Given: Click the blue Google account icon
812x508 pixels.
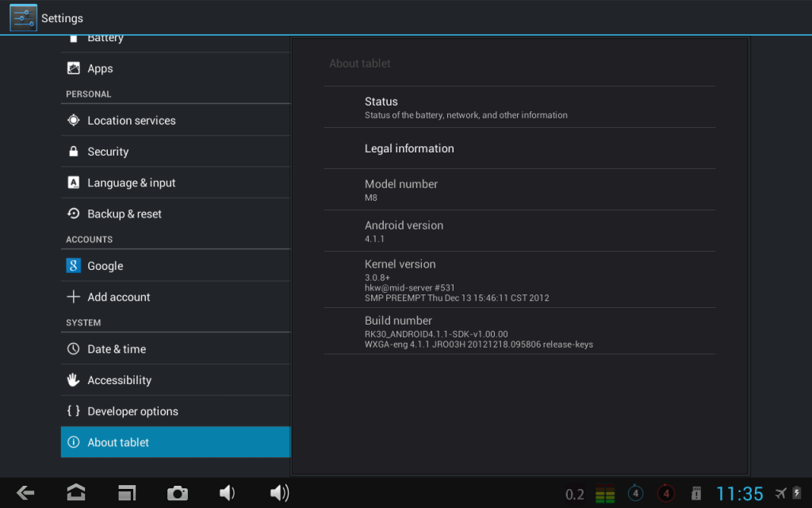Looking at the screenshot, I should tap(74, 265).
